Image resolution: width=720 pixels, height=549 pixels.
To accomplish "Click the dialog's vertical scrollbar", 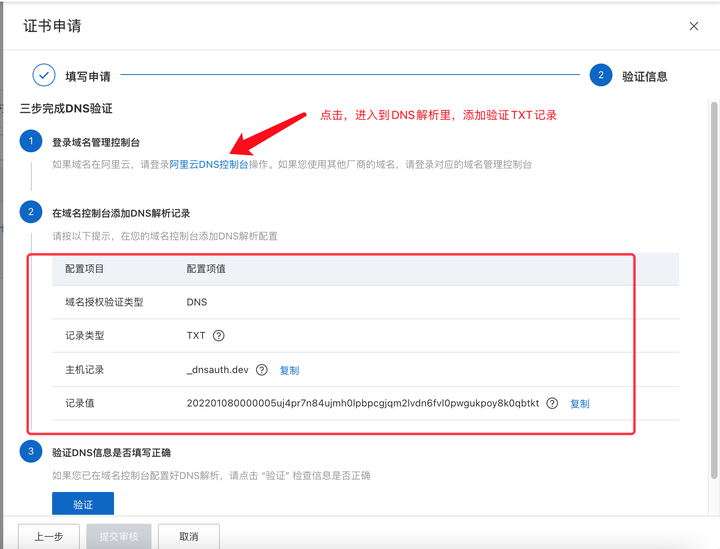I will click(714, 289).
